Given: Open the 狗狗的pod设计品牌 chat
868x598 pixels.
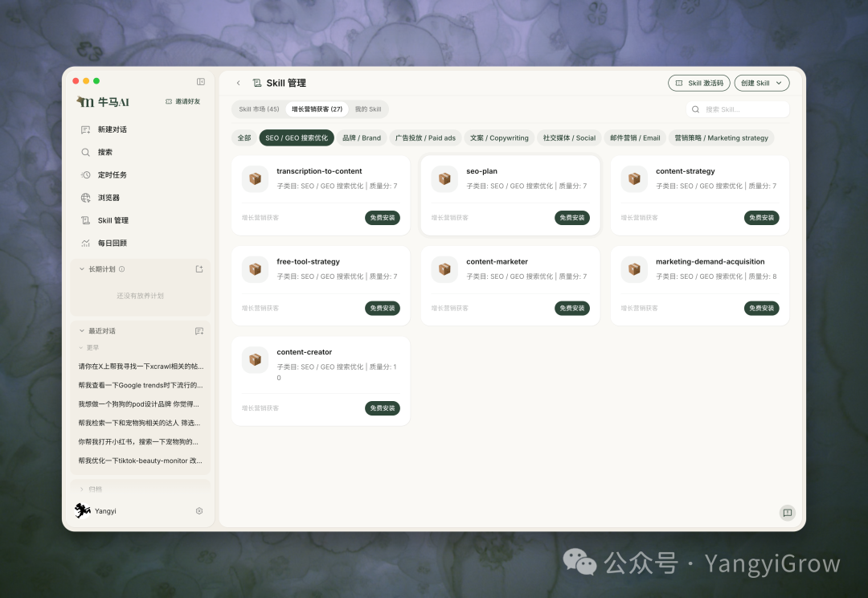Looking at the screenshot, I should [141, 404].
